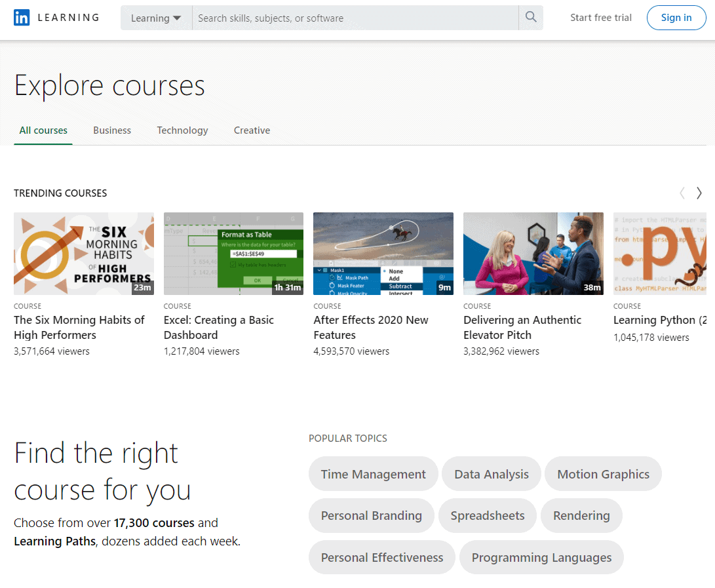The width and height of the screenshot is (715, 588).
Task: Click the search magnifying glass icon
Action: [x=530, y=18]
